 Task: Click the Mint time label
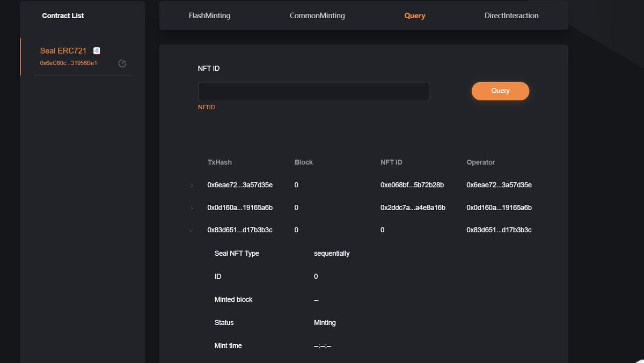point(228,346)
